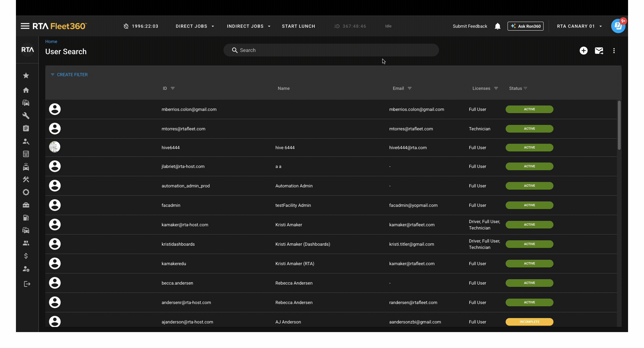Click the send email envelope icon
Screen dimensions: 644x348
[x=599, y=51]
